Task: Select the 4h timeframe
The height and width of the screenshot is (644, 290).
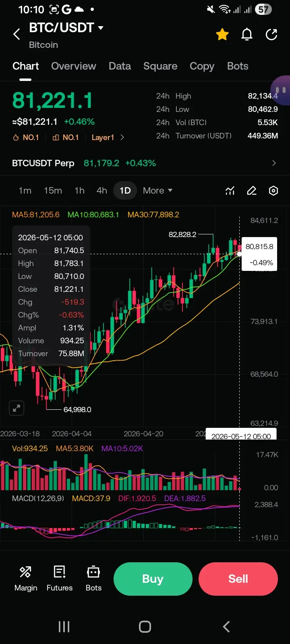Action: point(101,190)
